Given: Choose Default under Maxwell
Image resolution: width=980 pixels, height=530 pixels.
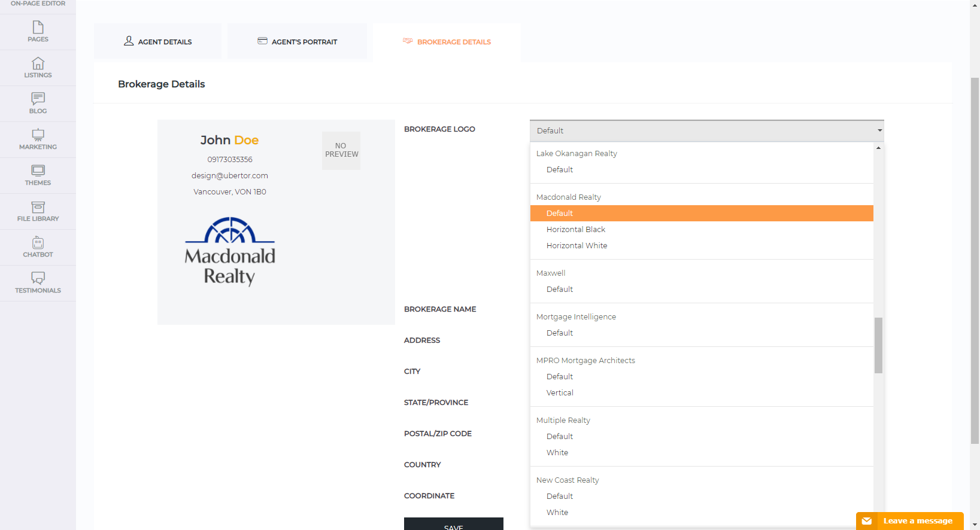Looking at the screenshot, I should click(702, 290).
